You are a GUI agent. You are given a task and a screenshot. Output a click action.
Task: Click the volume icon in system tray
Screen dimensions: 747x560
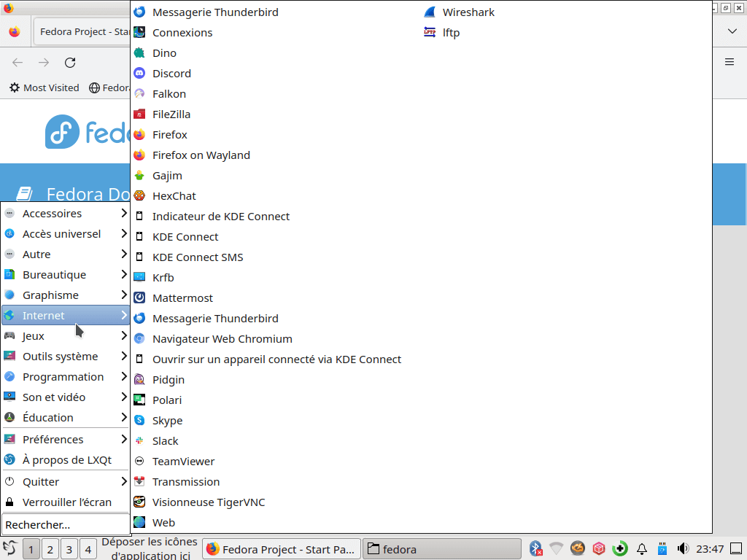pyautogui.click(x=683, y=549)
